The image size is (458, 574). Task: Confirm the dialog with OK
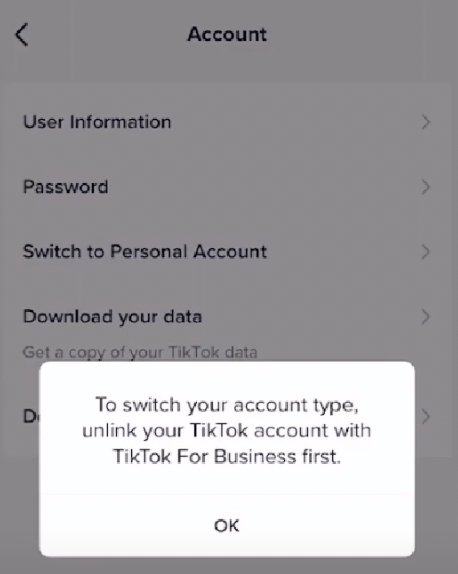(227, 526)
